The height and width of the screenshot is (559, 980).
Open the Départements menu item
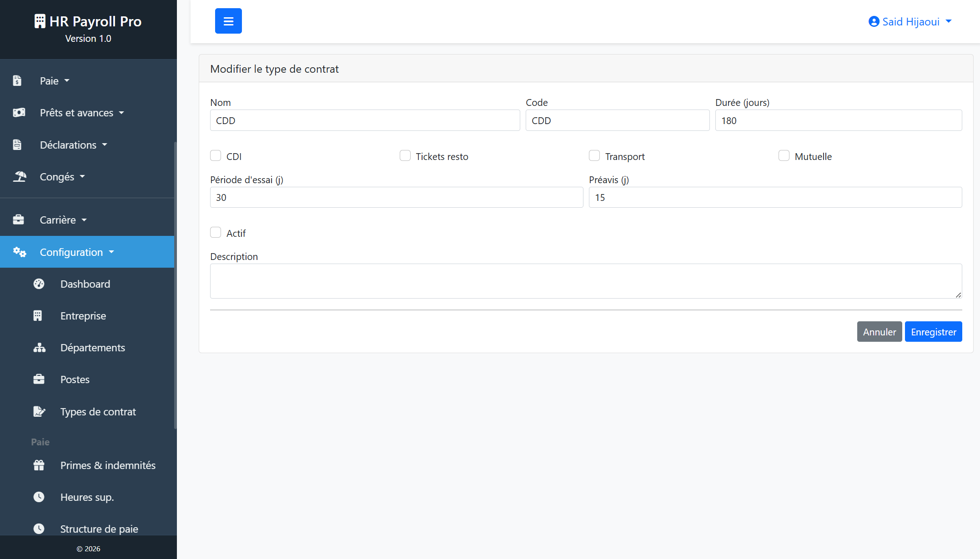click(x=87, y=348)
